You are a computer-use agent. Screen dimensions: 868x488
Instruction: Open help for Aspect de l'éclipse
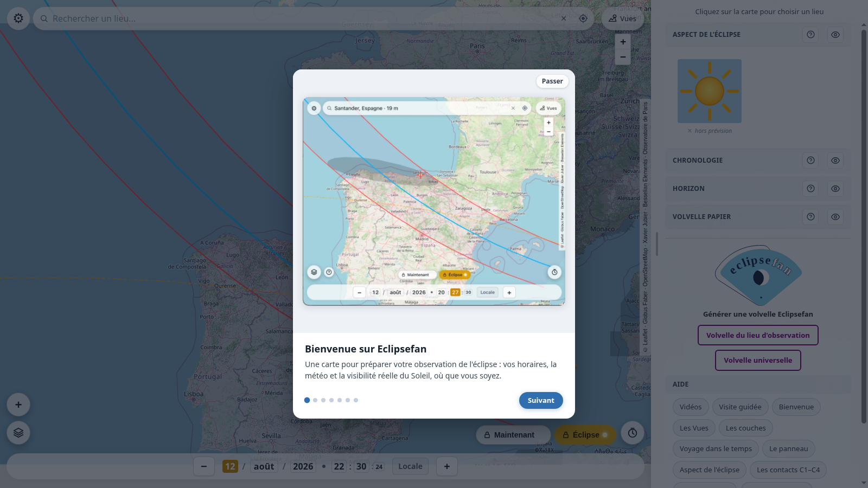pyautogui.click(x=810, y=35)
